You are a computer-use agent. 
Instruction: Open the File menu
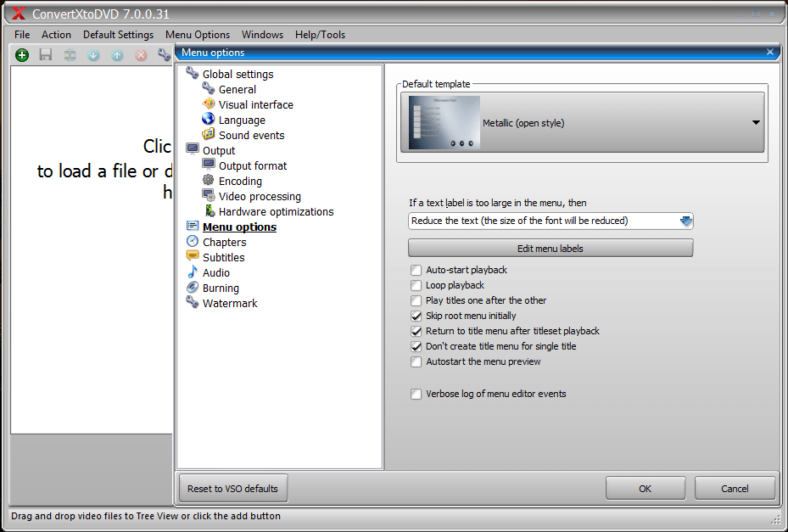[22, 35]
